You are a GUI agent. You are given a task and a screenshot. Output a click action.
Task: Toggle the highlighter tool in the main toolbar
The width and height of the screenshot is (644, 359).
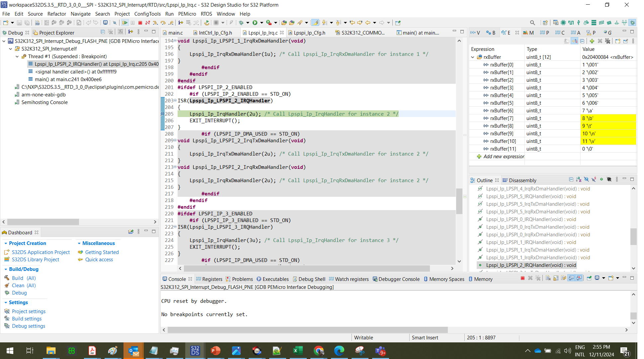pyautogui.click(x=315, y=23)
